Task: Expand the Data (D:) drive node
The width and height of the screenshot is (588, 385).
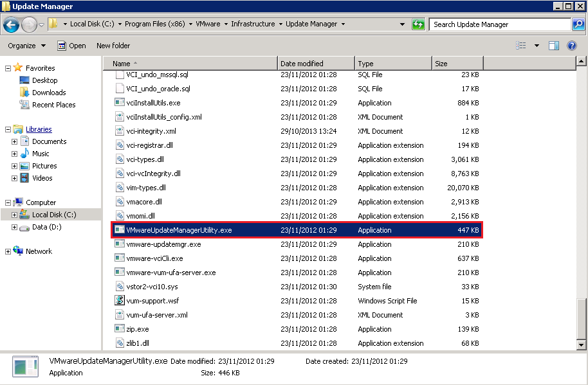Action: pyautogui.click(x=14, y=228)
